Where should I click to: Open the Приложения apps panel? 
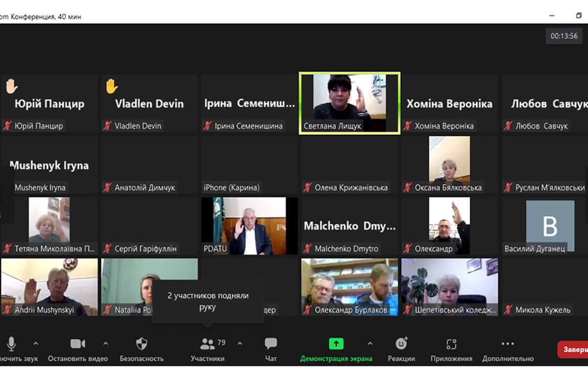coord(451,344)
